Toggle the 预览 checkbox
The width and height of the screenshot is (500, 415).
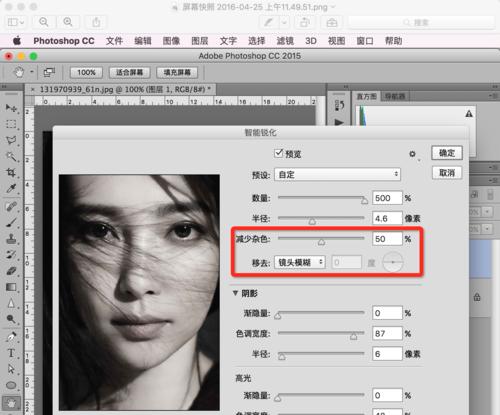[279, 153]
